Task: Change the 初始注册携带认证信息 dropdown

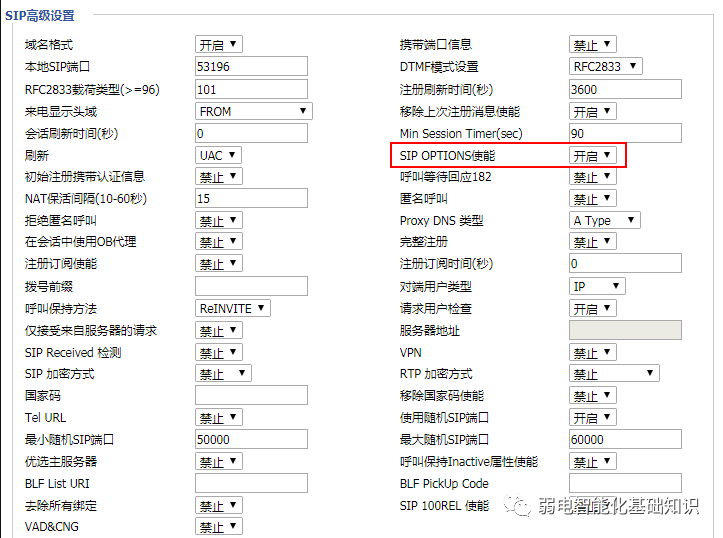Action: 219,177
